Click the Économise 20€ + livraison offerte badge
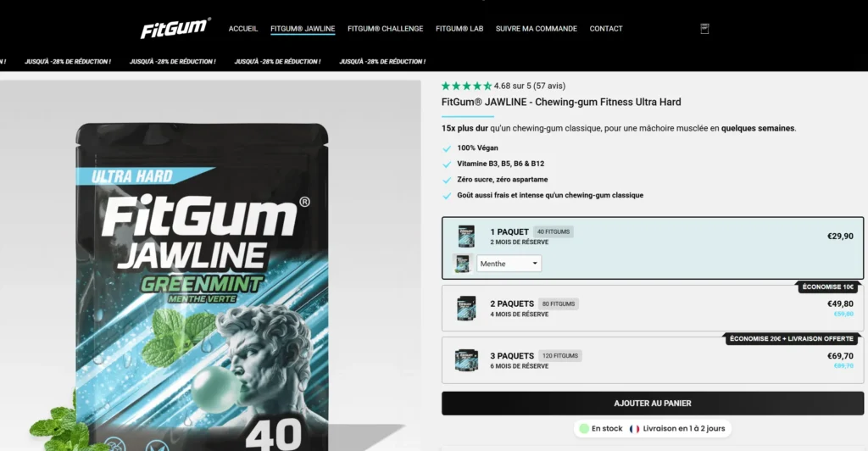This screenshot has width=868, height=451. 792,338
